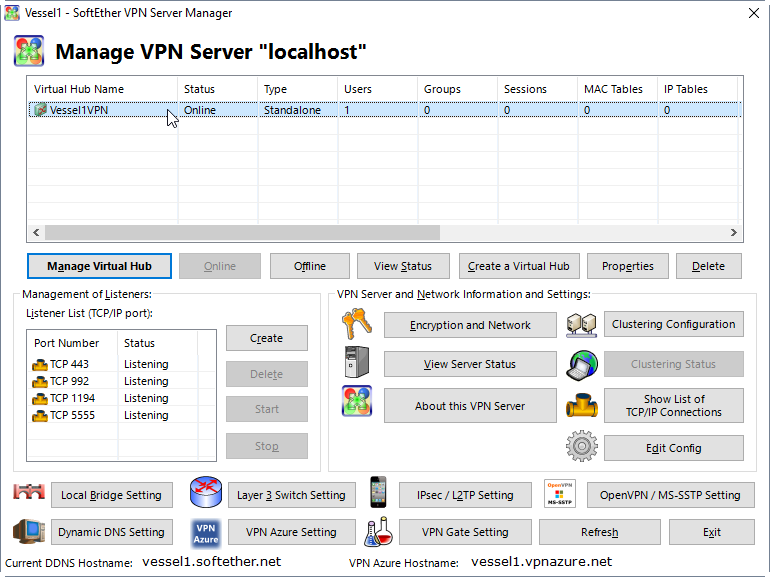This screenshot has height=577, width=770.
Task: Click the pipe icon beside TCP/IP Connections
Action: click(582, 406)
